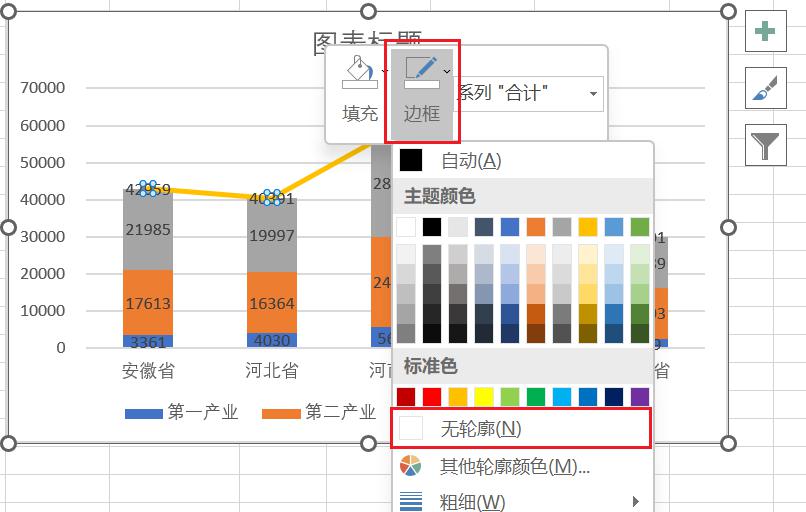Open the Chart Filters funnel button

(x=765, y=145)
